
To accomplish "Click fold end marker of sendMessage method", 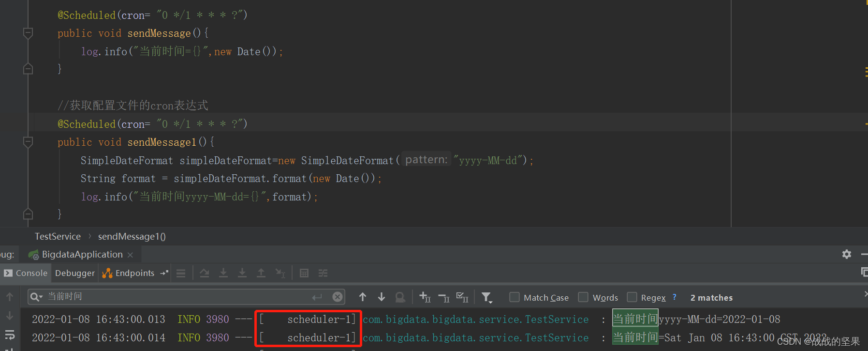I will [x=28, y=69].
